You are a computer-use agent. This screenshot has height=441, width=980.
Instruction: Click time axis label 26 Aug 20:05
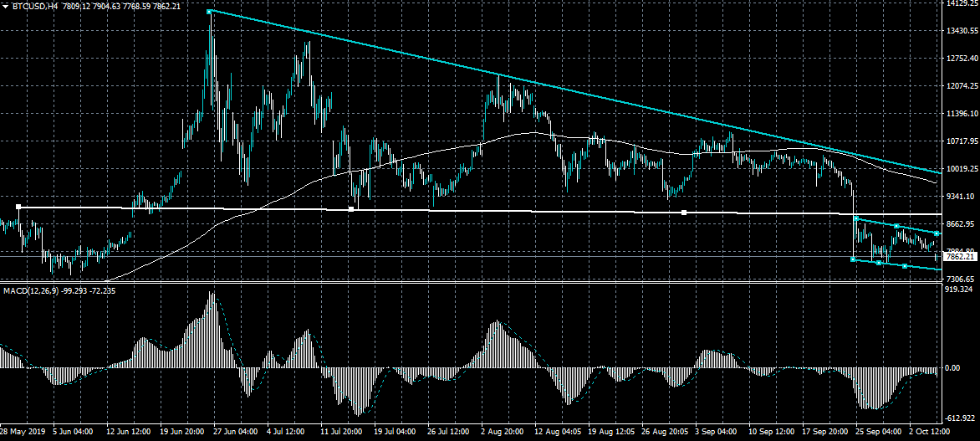663,432
